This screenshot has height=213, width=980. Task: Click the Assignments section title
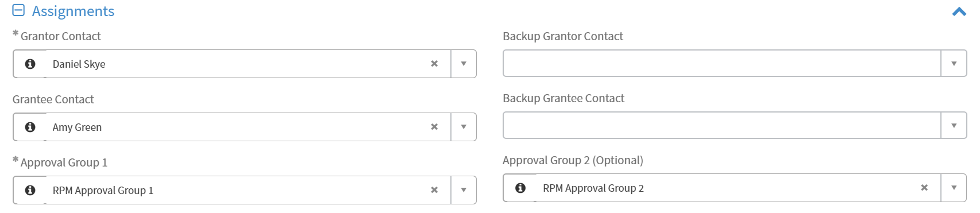pos(73,11)
